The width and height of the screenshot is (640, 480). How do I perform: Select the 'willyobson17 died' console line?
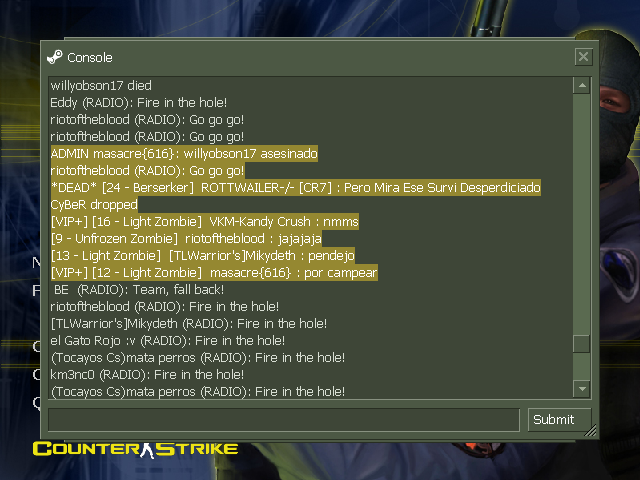101,85
